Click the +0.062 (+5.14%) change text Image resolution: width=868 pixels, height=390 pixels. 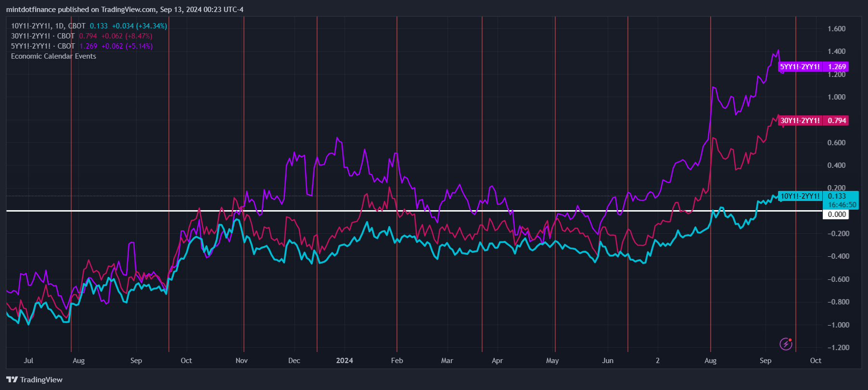click(x=127, y=46)
